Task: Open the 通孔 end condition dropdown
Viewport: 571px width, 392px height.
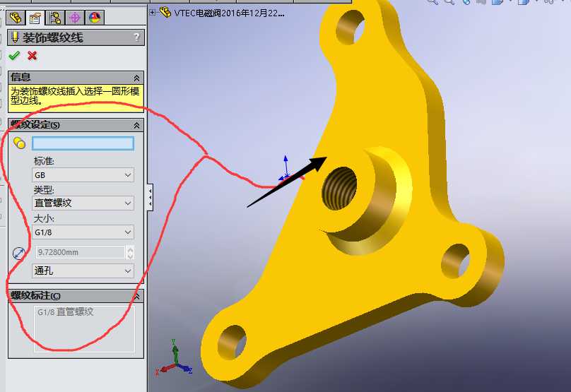Action: [x=83, y=271]
